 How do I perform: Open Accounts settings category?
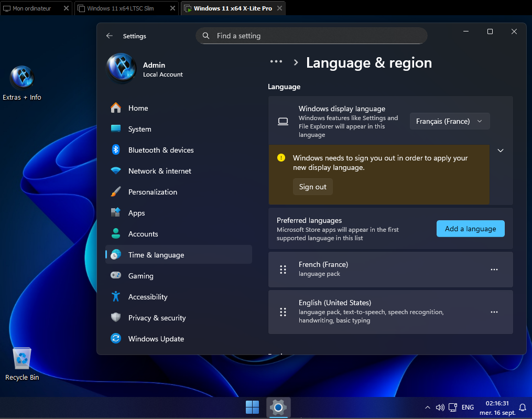click(179, 234)
